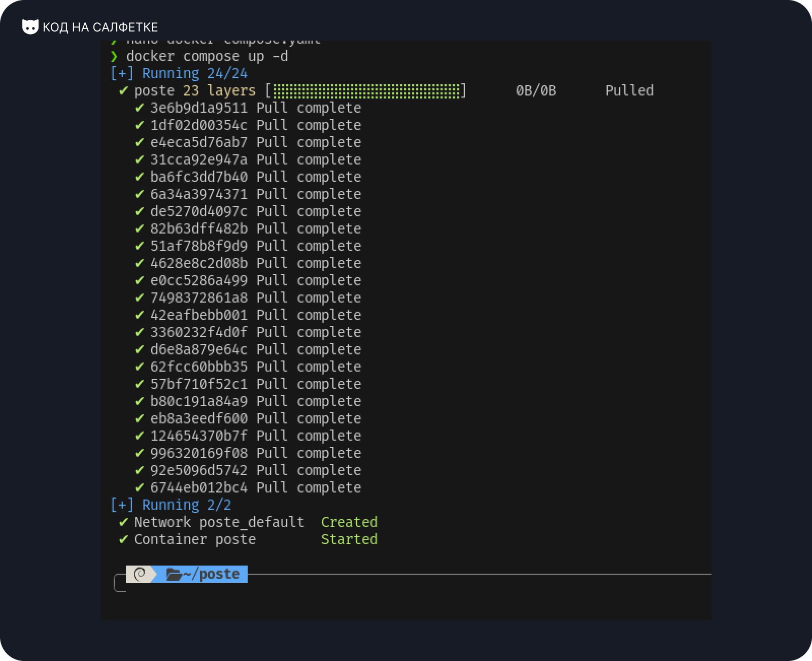The width and height of the screenshot is (812, 661).
Task: Click layer hash 92e5096d5742
Action: click(x=199, y=470)
